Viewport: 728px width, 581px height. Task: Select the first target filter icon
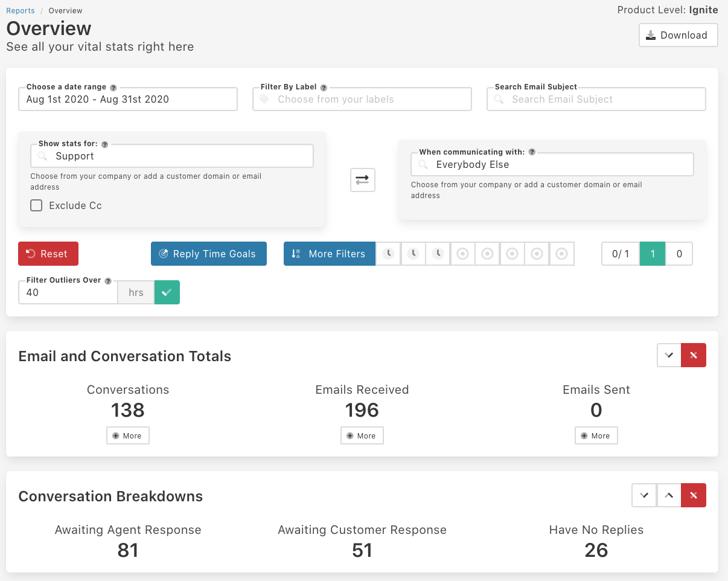pyautogui.click(x=462, y=254)
